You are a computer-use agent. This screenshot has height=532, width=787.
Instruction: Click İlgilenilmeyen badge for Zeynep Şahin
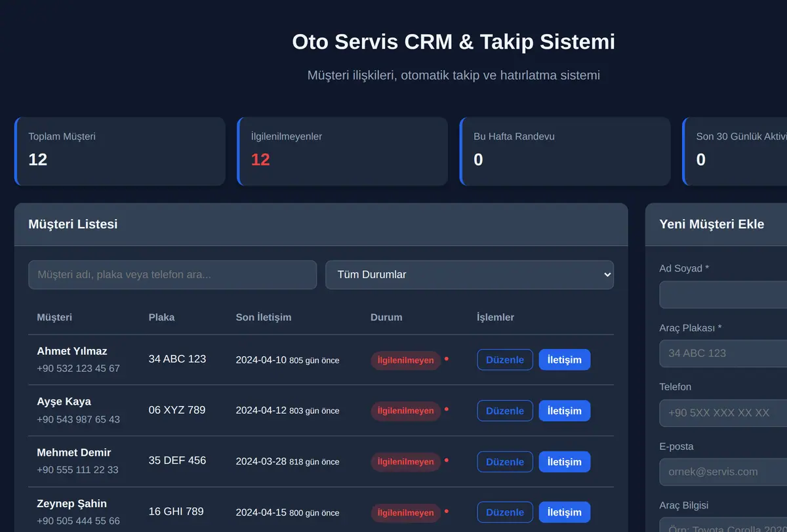coord(405,513)
